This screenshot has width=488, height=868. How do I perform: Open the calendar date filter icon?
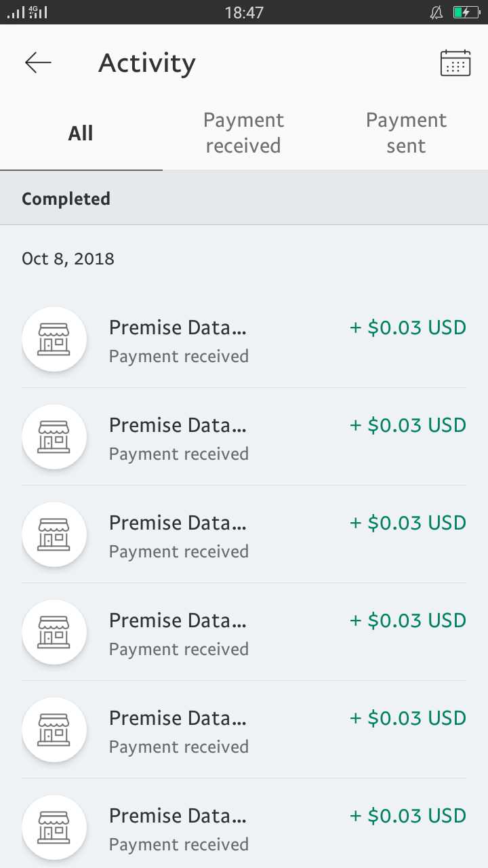pyautogui.click(x=455, y=63)
